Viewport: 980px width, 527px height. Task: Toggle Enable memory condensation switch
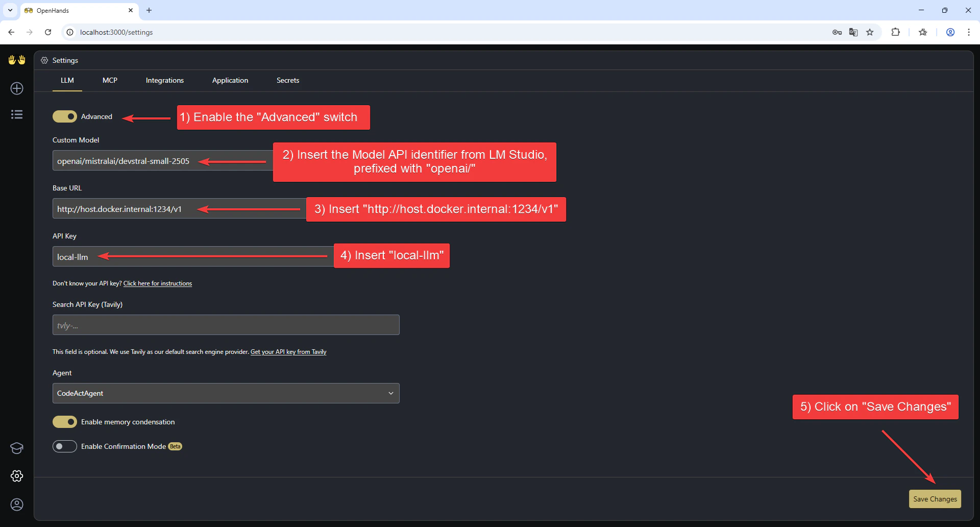65,422
